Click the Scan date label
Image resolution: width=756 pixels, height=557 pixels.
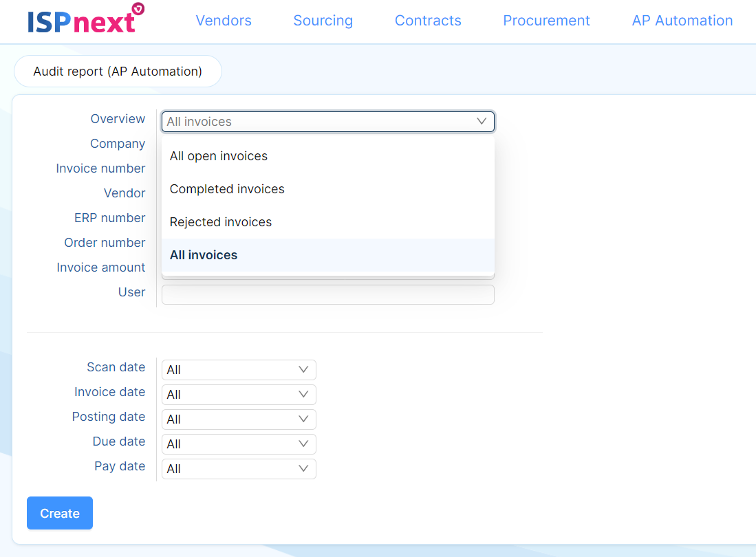point(116,367)
